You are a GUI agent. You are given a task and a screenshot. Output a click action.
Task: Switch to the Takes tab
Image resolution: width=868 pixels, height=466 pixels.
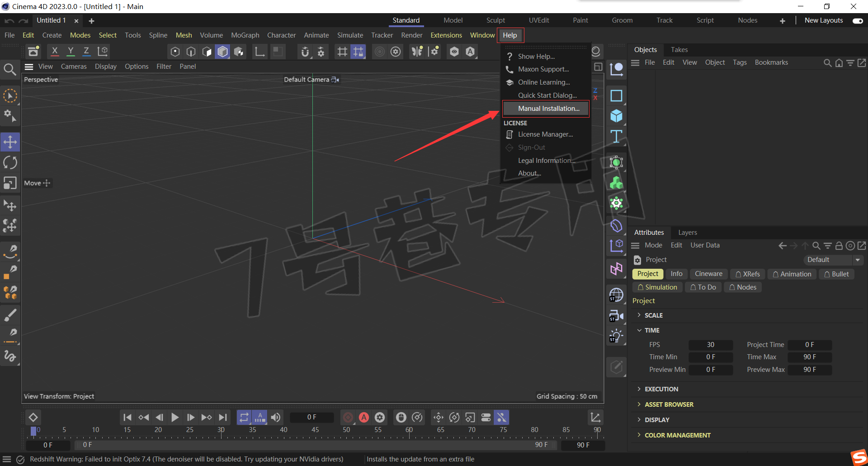[679, 50]
